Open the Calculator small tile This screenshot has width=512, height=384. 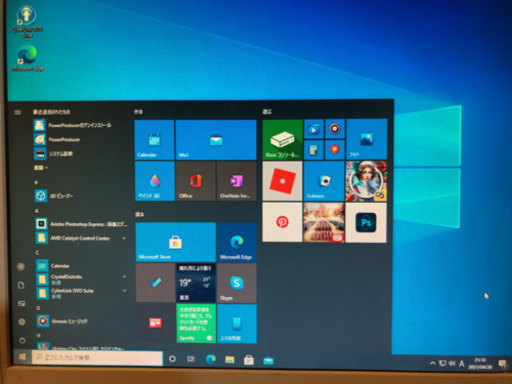tap(314, 150)
